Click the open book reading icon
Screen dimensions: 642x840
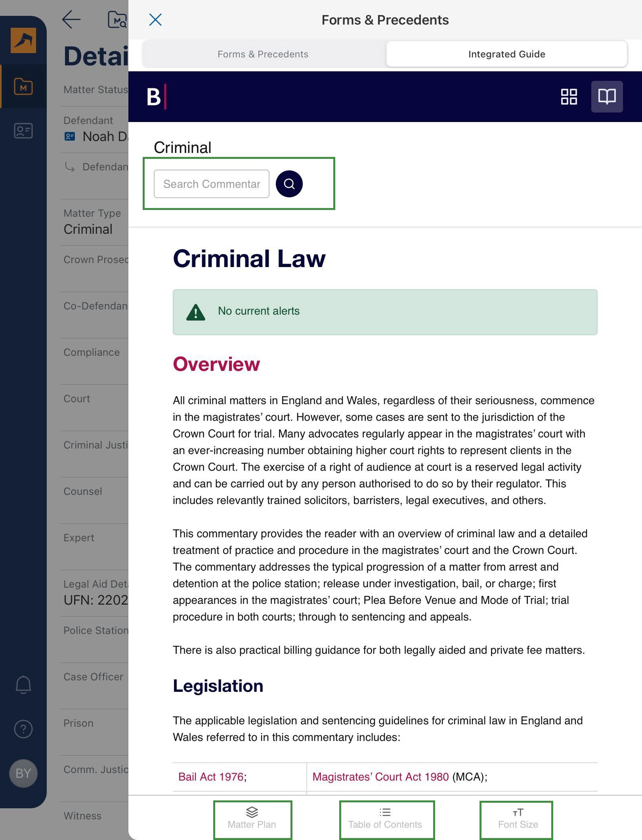607,97
